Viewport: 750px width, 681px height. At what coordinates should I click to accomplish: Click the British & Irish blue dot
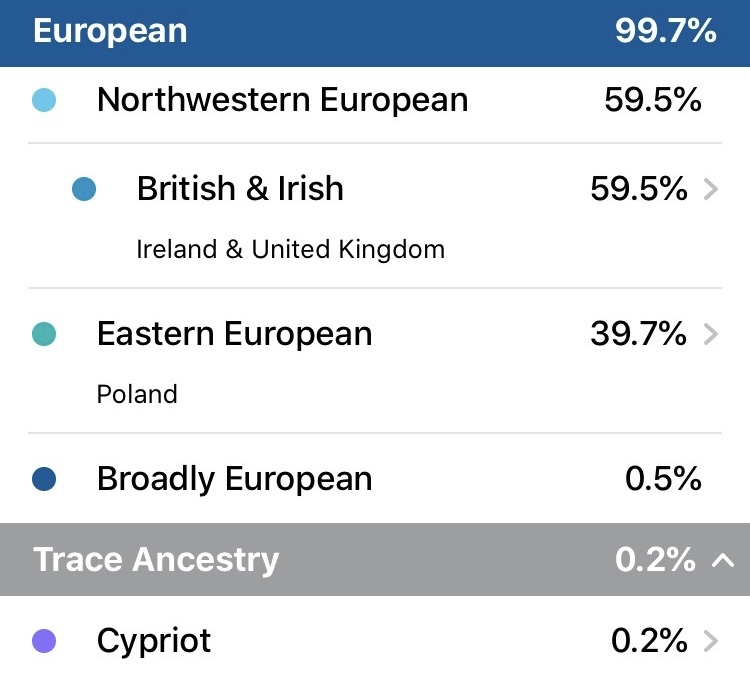click(84, 189)
